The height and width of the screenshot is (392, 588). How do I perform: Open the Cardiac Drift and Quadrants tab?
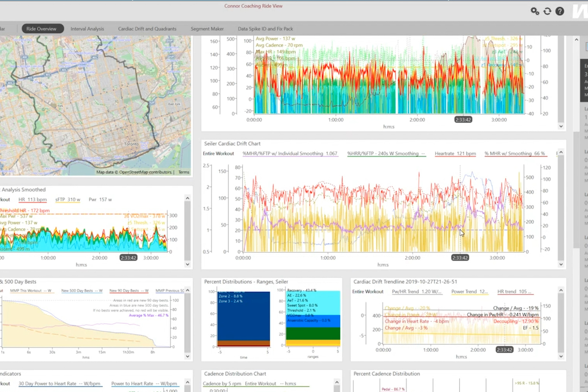(147, 29)
